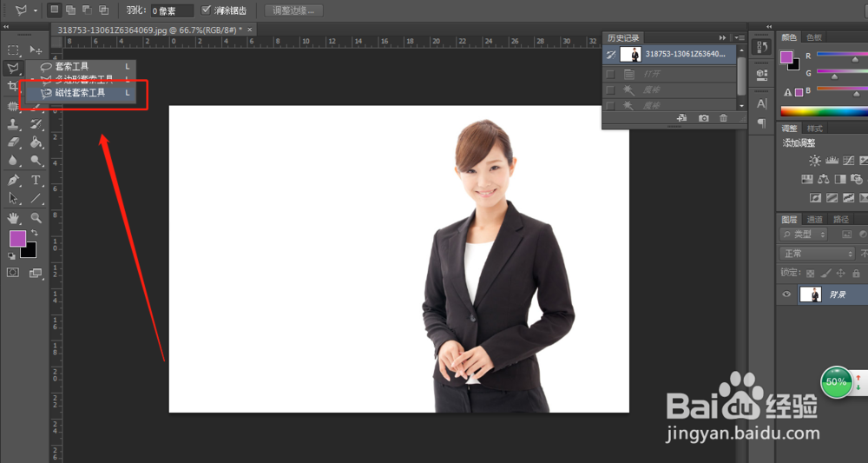
Task: Click the 调整边缘 button
Action: click(293, 10)
